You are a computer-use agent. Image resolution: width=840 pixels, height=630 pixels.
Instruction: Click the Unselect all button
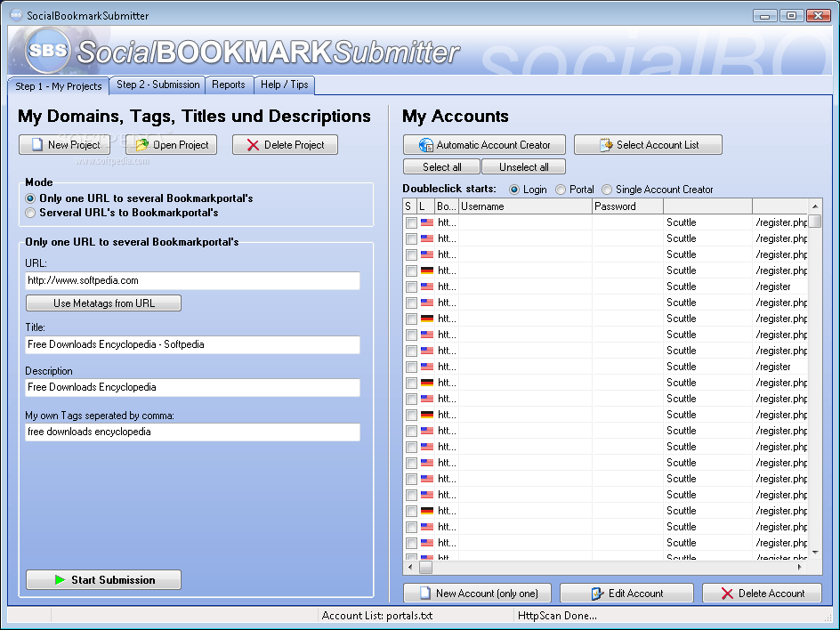(523, 167)
